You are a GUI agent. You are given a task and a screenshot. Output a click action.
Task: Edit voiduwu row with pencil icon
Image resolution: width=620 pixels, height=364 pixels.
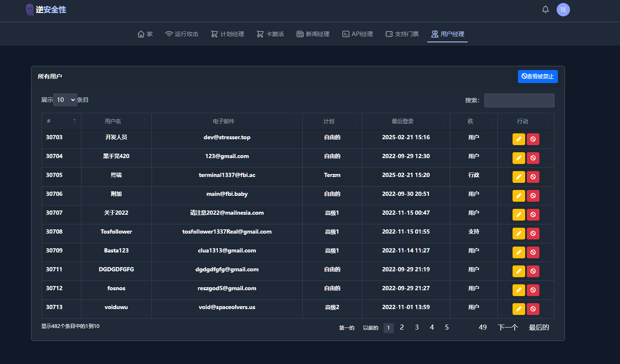519,309
